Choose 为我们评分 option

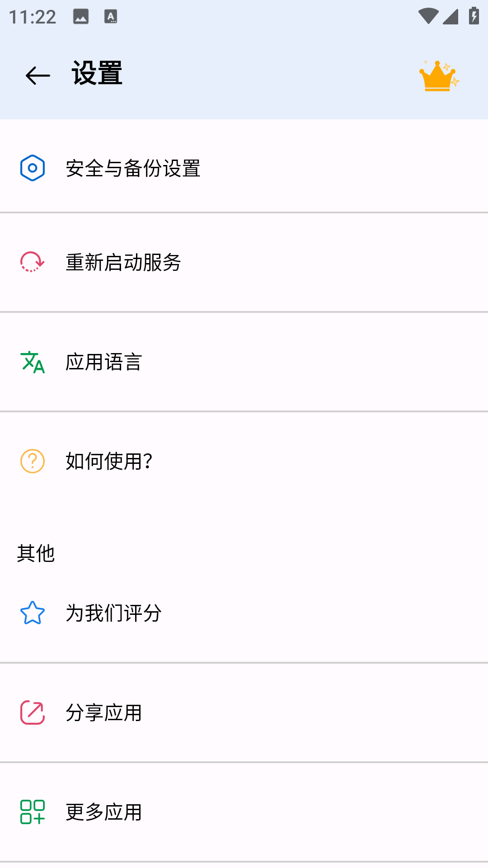click(113, 613)
